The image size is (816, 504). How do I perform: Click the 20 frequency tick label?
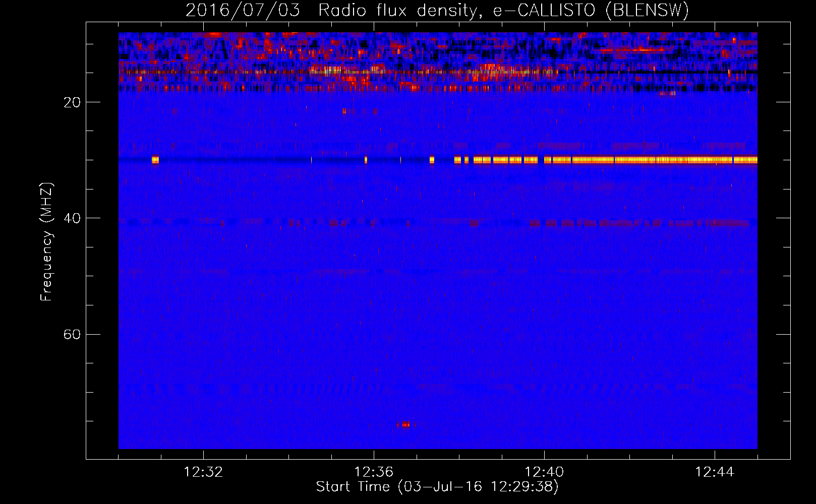72,102
